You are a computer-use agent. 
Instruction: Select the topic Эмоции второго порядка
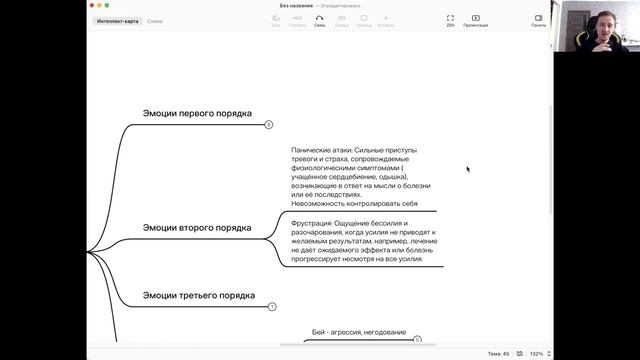coord(197,228)
